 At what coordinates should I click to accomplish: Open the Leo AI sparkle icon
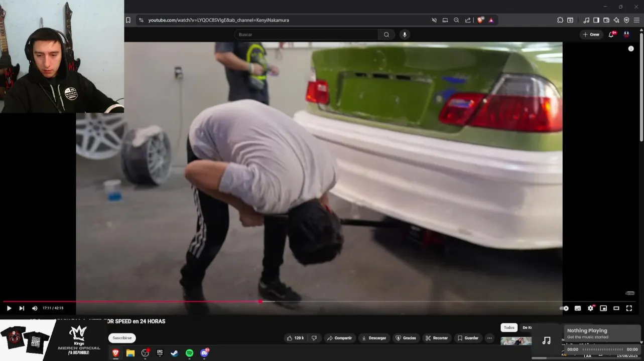coord(616,20)
